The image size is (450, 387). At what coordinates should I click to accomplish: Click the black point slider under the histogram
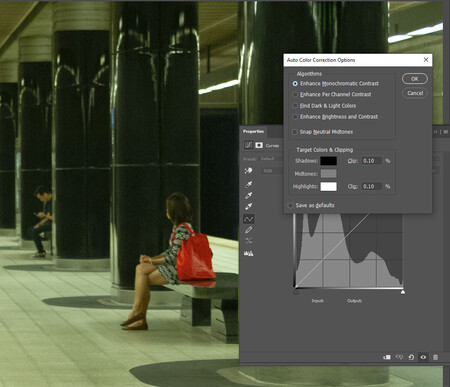click(x=296, y=292)
